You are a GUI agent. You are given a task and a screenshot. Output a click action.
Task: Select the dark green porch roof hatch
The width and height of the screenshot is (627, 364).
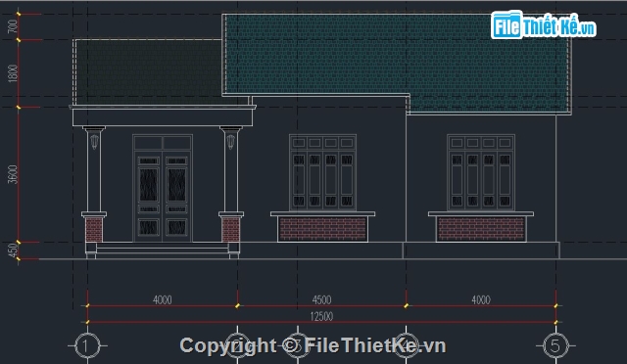pos(148,72)
